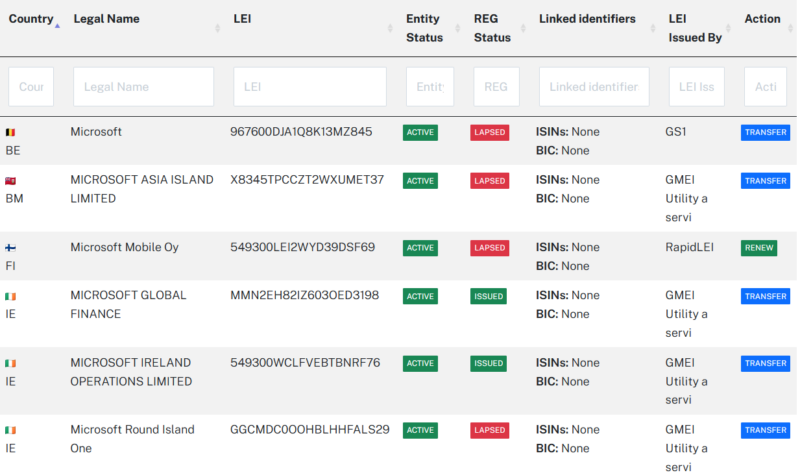Screen dimensions: 800x475
Task: Click ACTIVE badge for Round Island One
Action: 420,430
